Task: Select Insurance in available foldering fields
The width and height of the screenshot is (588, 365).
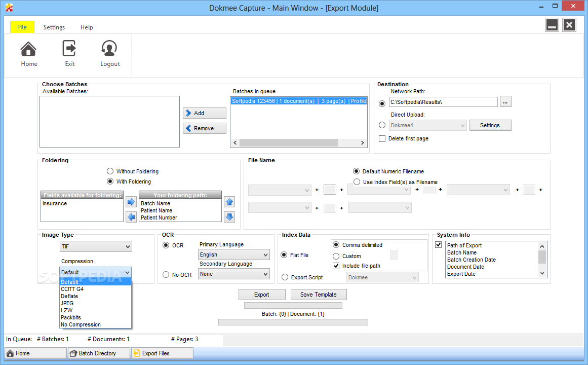Action: [82, 203]
